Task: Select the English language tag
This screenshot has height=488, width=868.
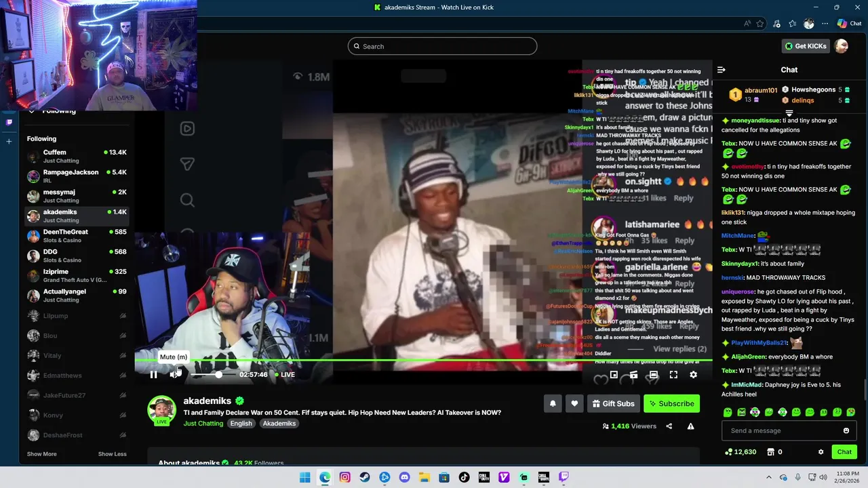Action: click(x=241, y=423)
